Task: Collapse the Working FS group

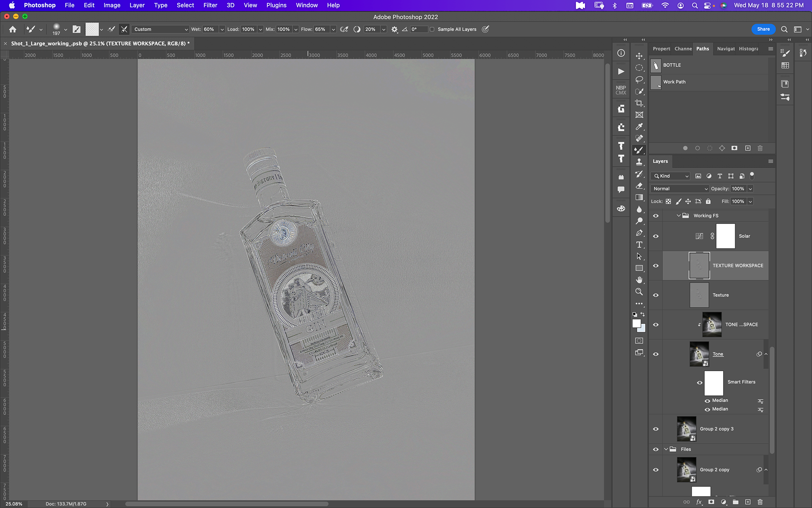Action: pos(678,216)
